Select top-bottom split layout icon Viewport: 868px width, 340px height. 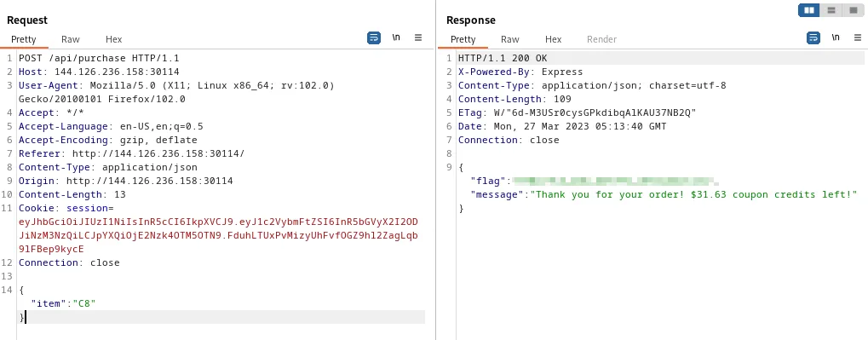coord(831,10)
